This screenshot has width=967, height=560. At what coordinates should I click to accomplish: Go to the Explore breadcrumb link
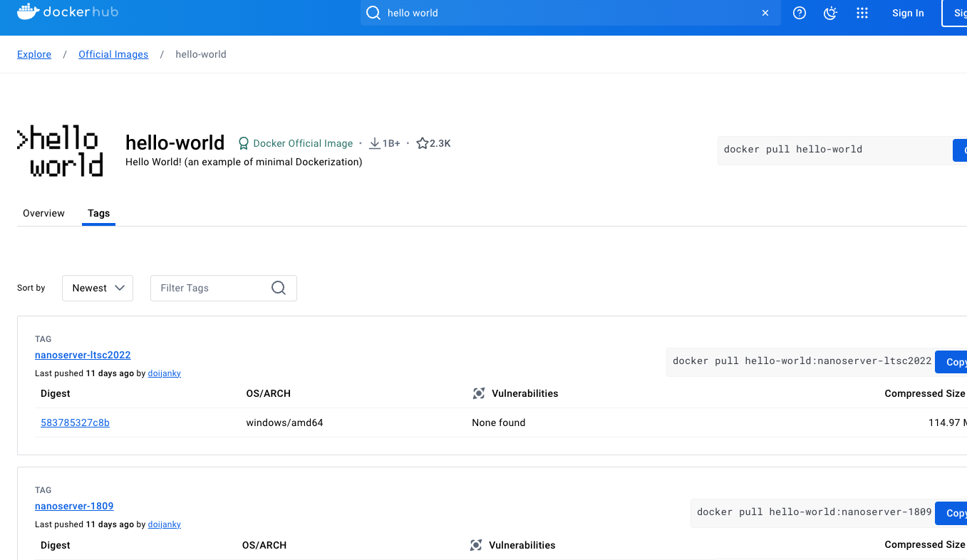click(34, 54)
